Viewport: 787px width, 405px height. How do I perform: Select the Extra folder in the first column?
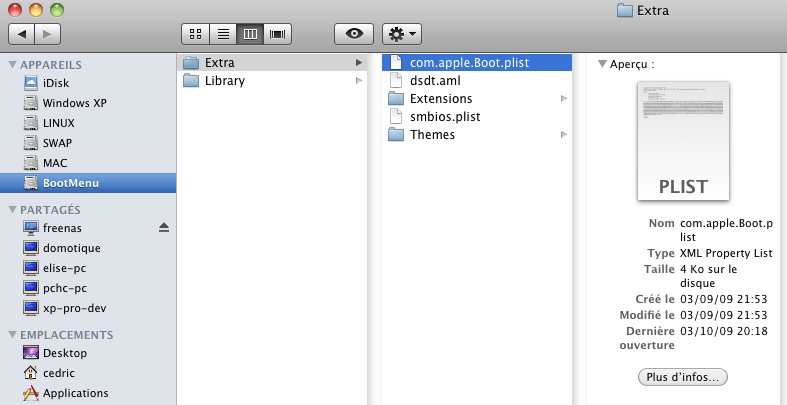tap(272, 63)
